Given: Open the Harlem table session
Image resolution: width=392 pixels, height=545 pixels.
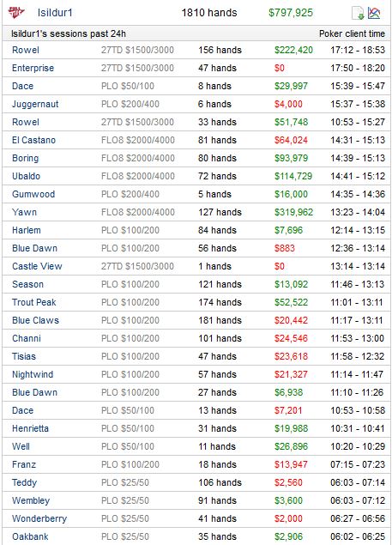Looking at the screenshot, I should (26, 230).
